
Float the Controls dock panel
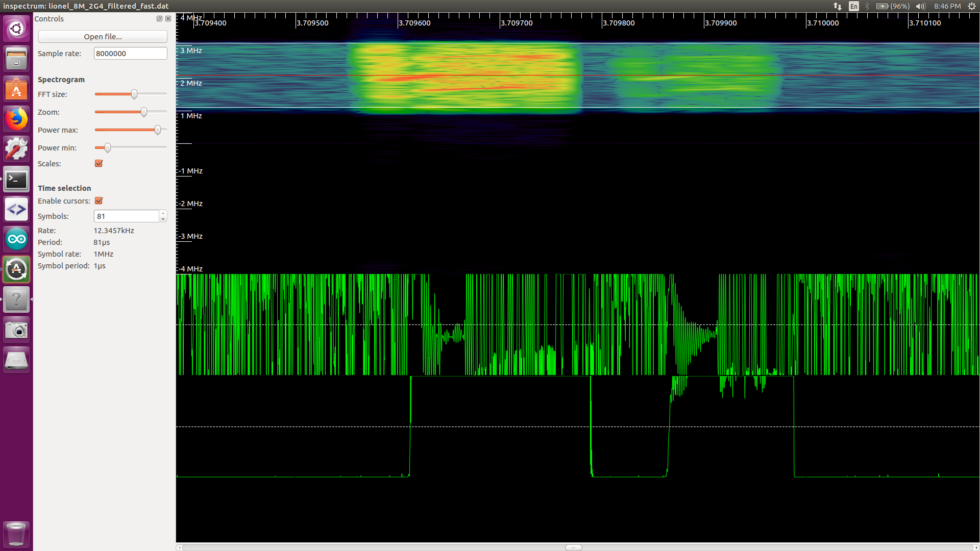coord(159,19)
